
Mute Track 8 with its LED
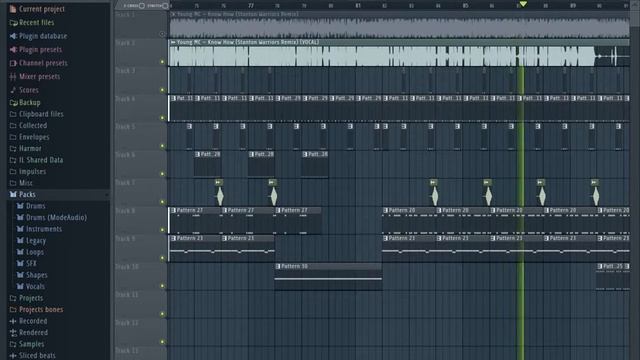pyautogui.click(x=162, y=230)
